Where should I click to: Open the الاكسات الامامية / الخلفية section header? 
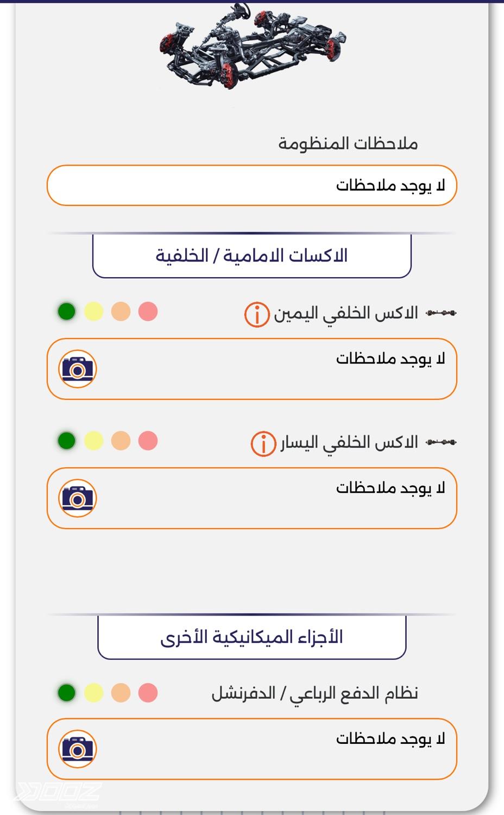tap(251, 255)
